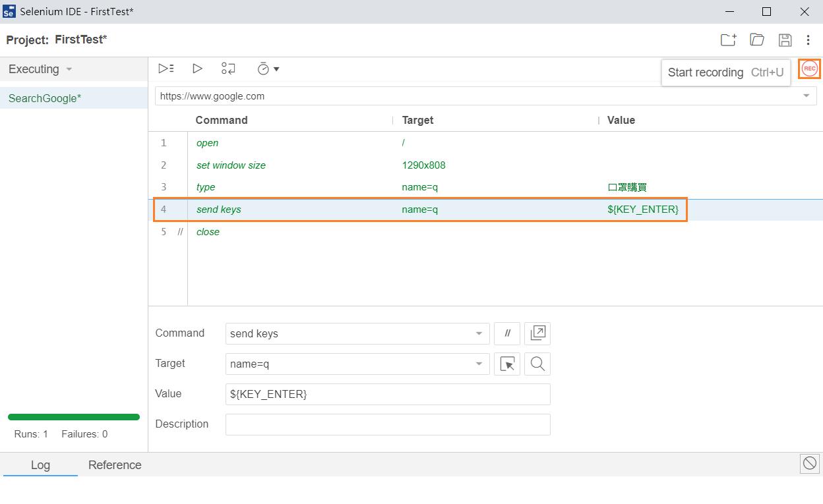Click the Runs: 1 counter

pyautogui.click(x=31, y=434)
